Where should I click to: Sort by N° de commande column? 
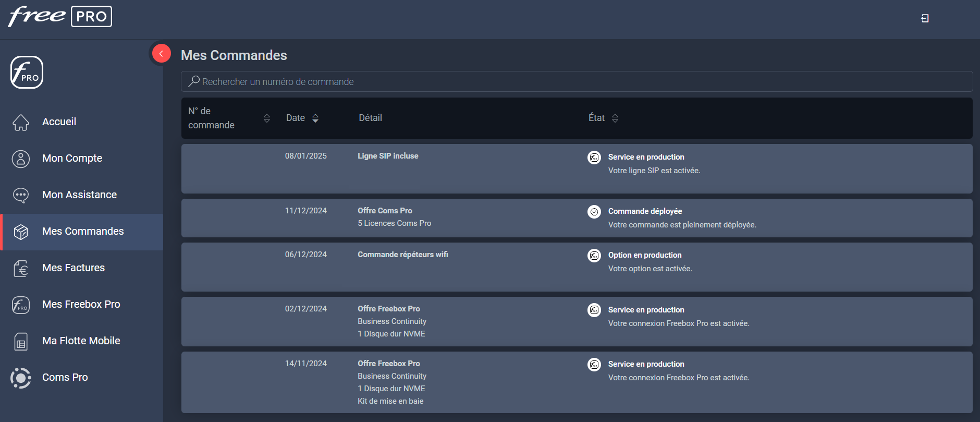(x=267, y=118)
